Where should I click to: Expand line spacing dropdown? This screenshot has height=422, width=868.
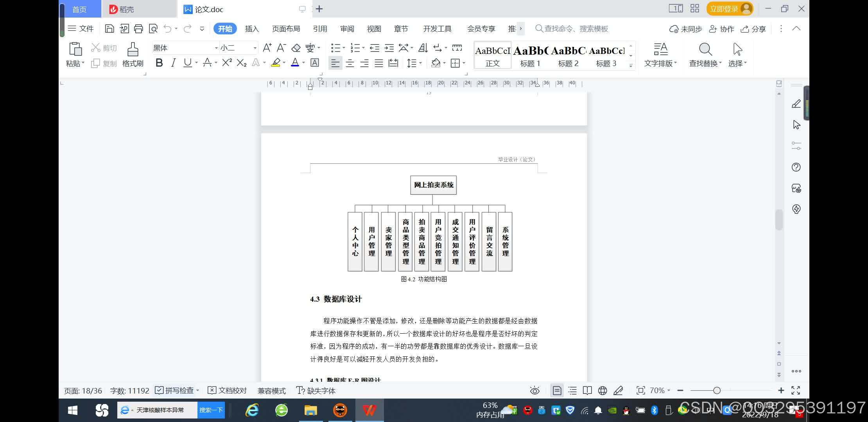420,63
